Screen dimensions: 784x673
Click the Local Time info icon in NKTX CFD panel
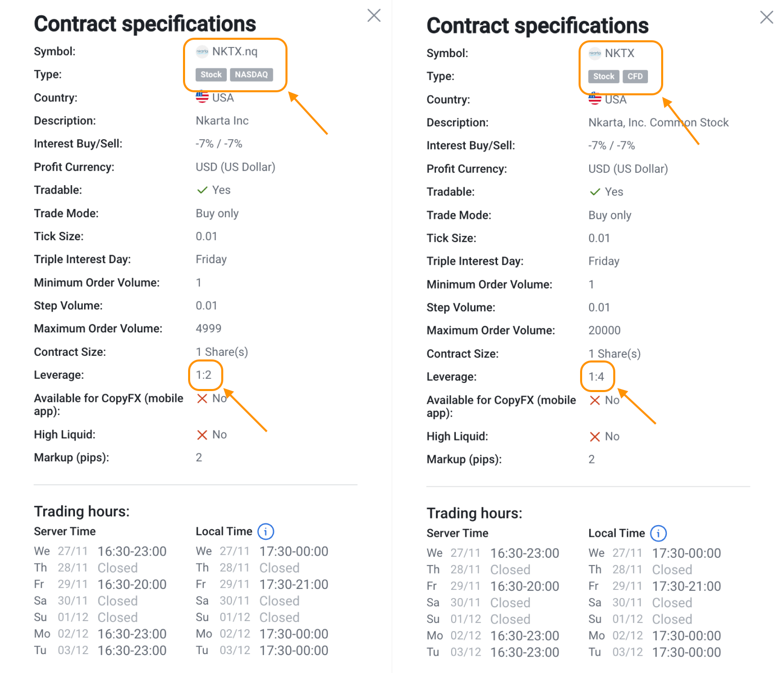point(658,533)
